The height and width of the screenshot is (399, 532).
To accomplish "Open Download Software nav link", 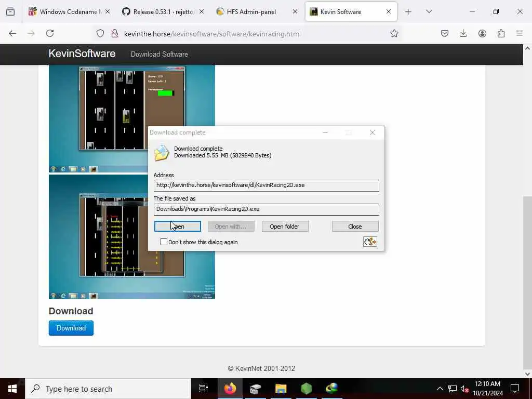I will pos(159,54).
